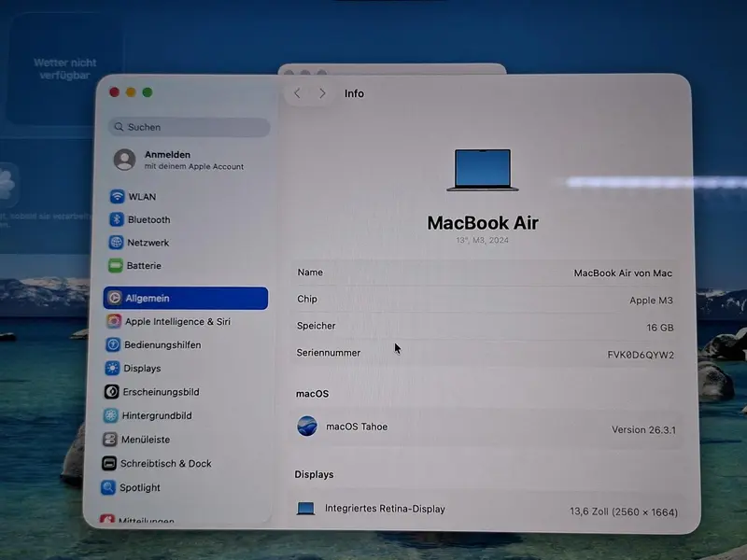
Task: Click the Info title in toolbar
Action: tap(354, 93)
